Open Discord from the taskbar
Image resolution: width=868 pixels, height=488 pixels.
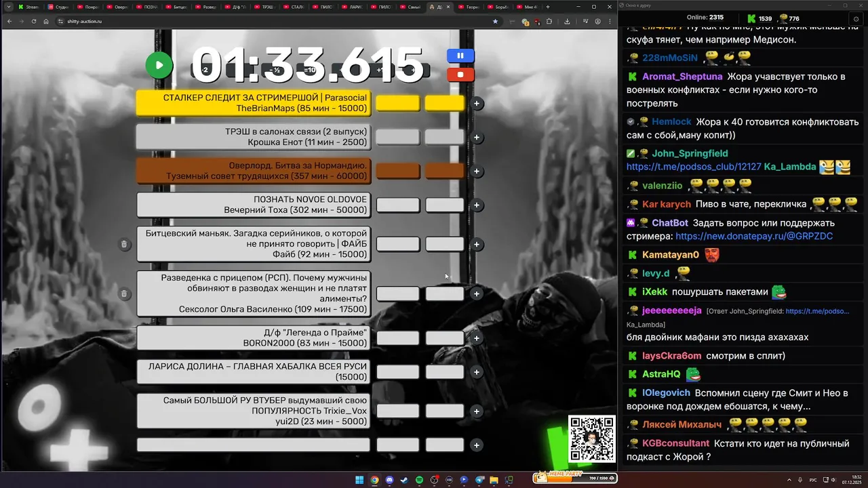389,480
